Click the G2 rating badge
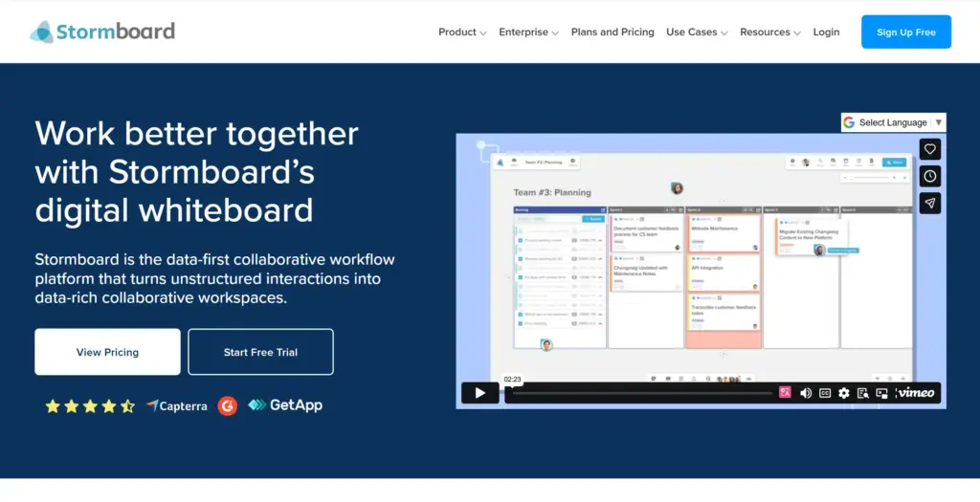Image resolution: width=980 pixels, height=502 pixels. (x=227, y=405)
